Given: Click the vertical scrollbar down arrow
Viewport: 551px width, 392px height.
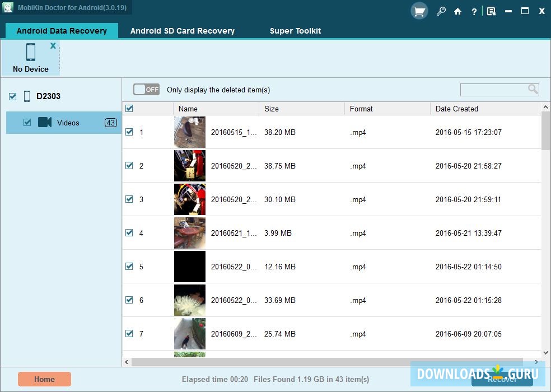Looking at the screenshot, I should click(546, 353).
